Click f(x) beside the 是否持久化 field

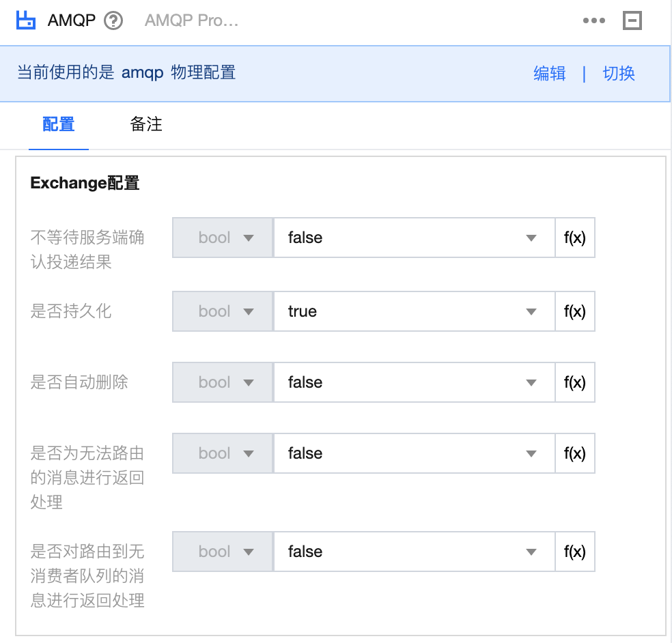tap(574, 311)
